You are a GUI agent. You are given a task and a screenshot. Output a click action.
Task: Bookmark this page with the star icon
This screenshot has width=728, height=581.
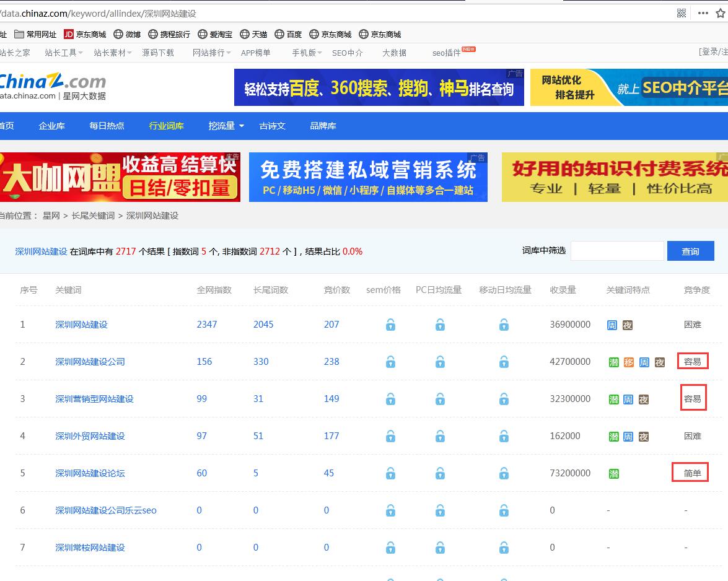pyautogui.click(x=721, y=13)
